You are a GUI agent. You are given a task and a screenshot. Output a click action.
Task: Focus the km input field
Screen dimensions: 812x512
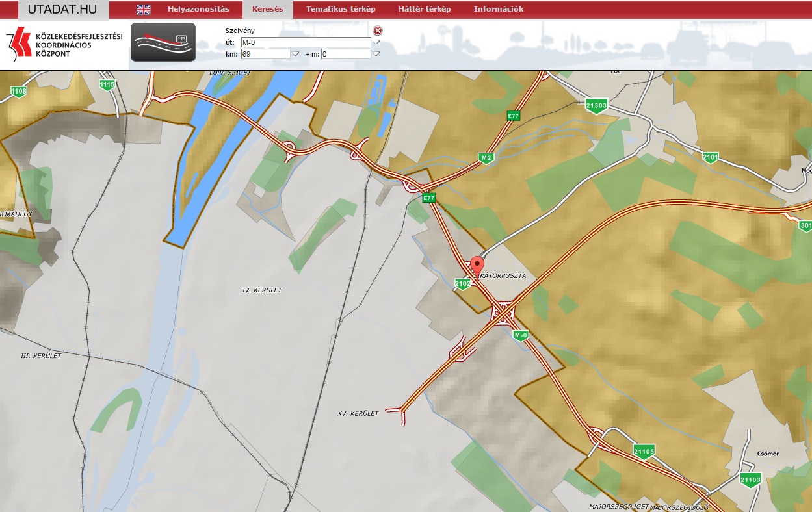tap(265, 54)
